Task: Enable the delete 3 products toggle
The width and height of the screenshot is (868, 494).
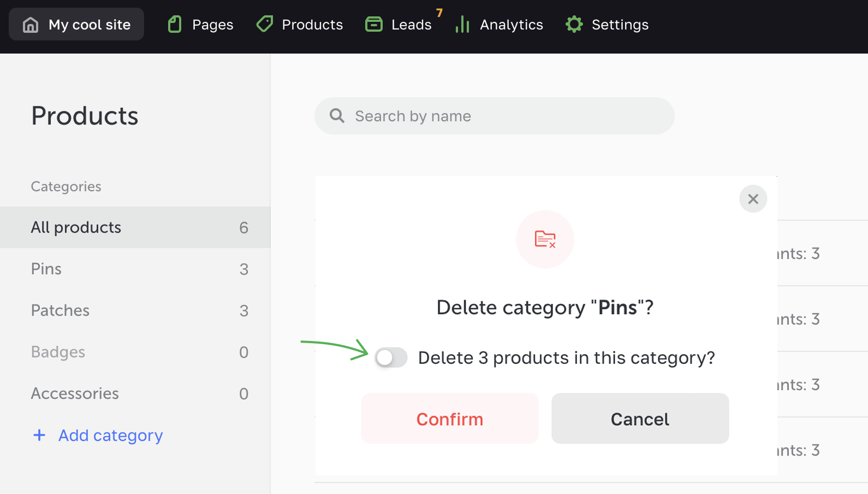Action: pyautogui.click(x=391, y=358)
